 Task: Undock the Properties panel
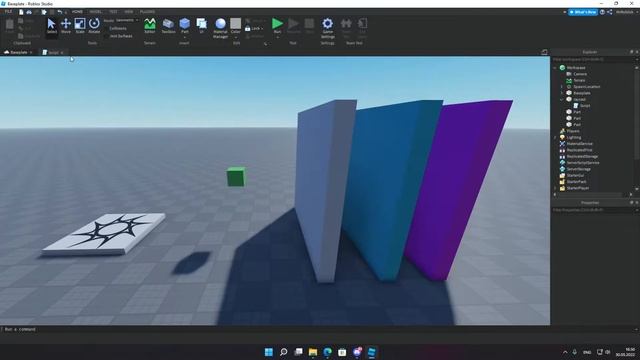631,202
